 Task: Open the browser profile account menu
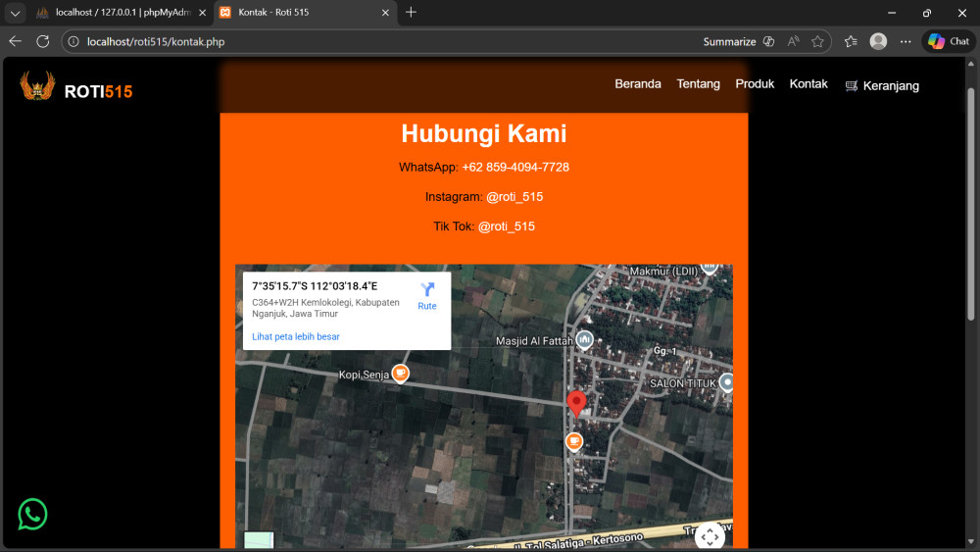(x=878, y=41)
